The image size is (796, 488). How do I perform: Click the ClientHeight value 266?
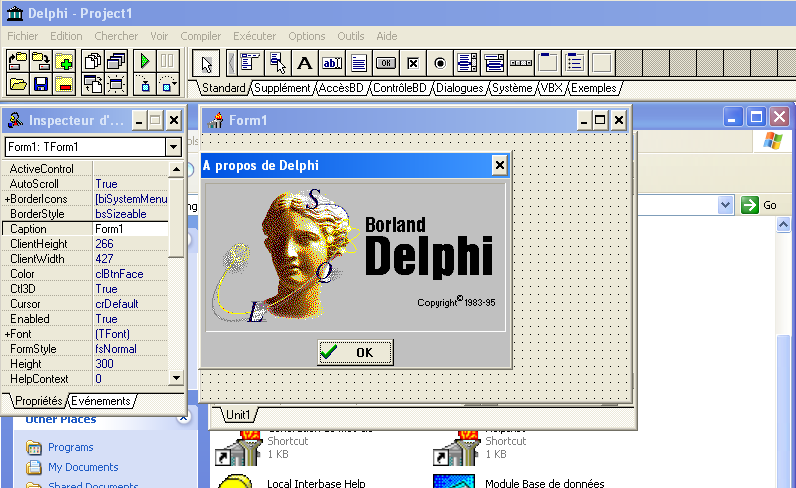[105, 244]
